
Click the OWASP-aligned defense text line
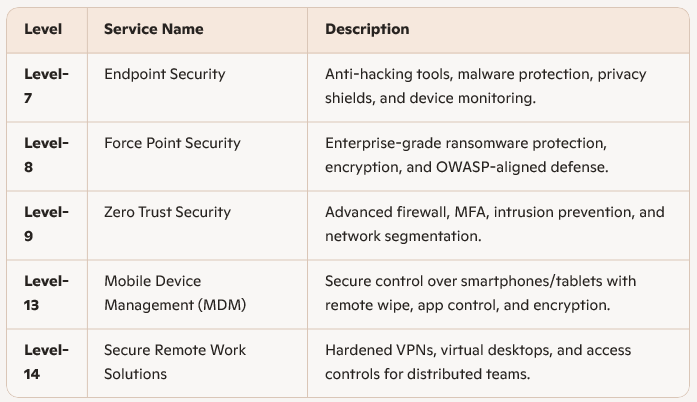click(465, 167)
